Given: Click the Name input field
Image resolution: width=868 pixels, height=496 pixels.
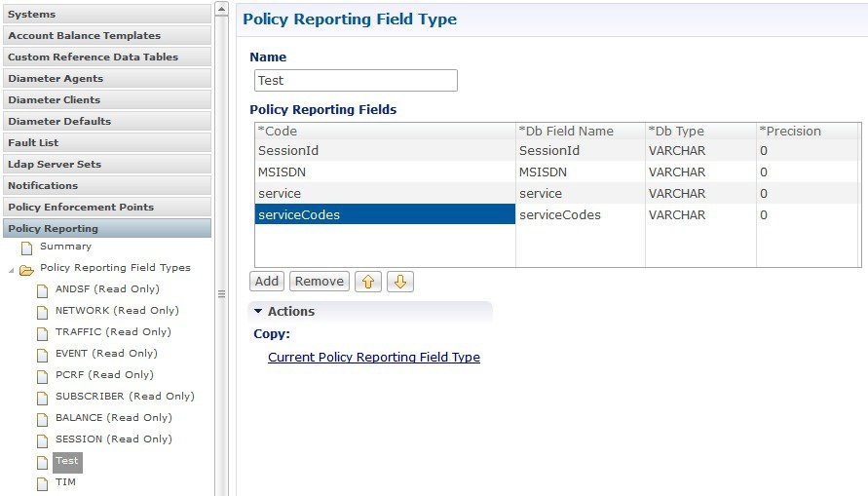Looking at the screenshot, I should coord(356,80).
